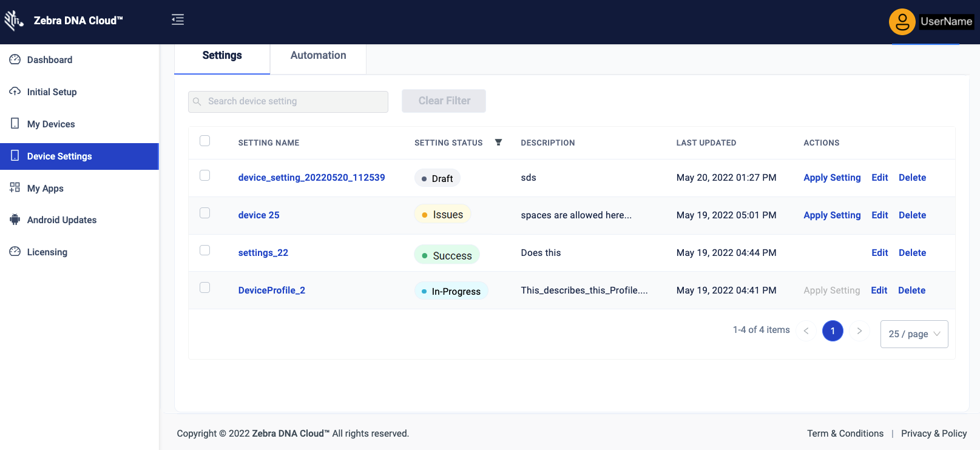Image resolution: width=980 pixels, height=450 pixels.
Task: Focus the Search device setting field
Action: coord(288,101)
